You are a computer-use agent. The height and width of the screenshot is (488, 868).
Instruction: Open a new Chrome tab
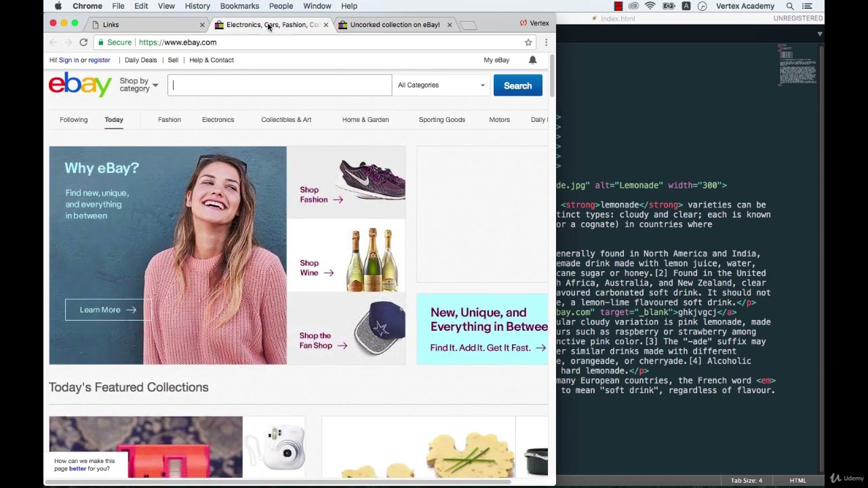[x=468, y=26]
